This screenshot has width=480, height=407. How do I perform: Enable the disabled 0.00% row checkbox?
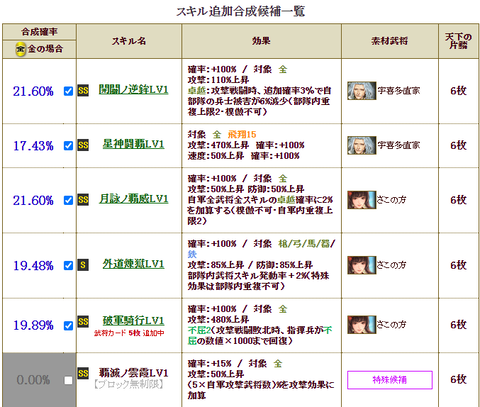pos(68,380)
